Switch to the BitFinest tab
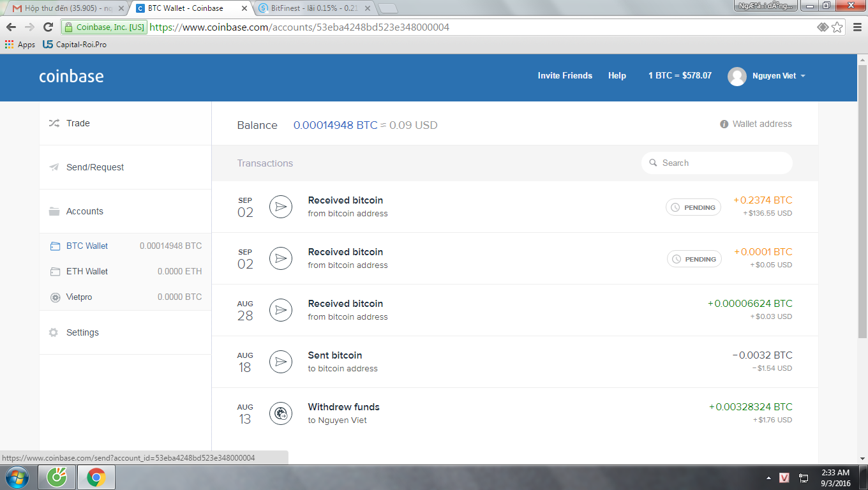Viewport: 868px width, 490px height. [x=313, y=8]
